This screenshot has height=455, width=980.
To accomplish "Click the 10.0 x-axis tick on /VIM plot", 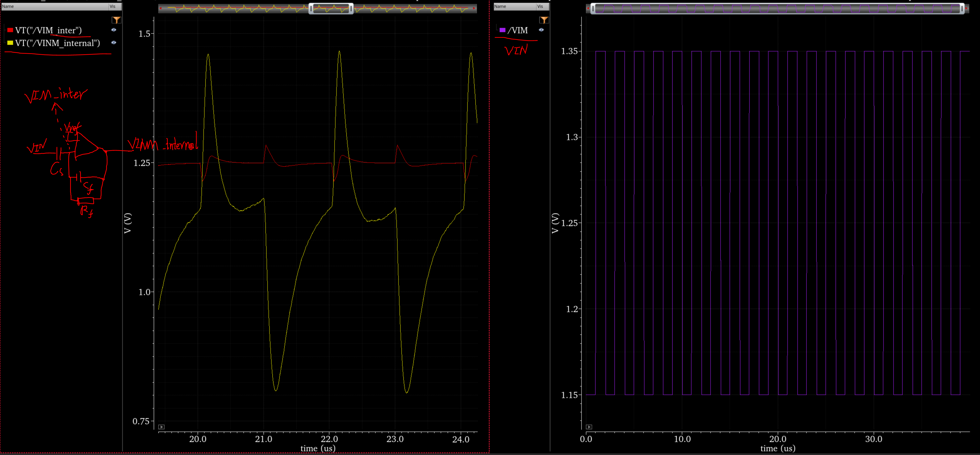I will pyautogui.click(x=683, y=439).
